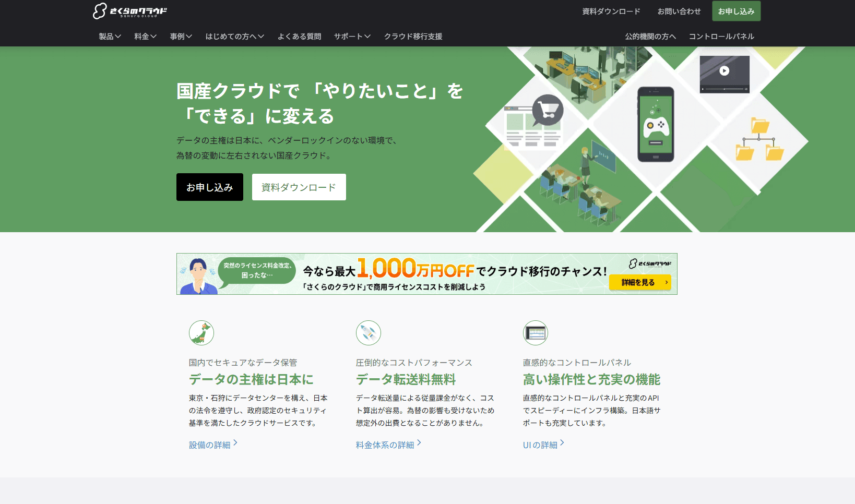Screen dimensions: 855x504
Task: Open 設備の詳細 link
Action: point(210,445)
